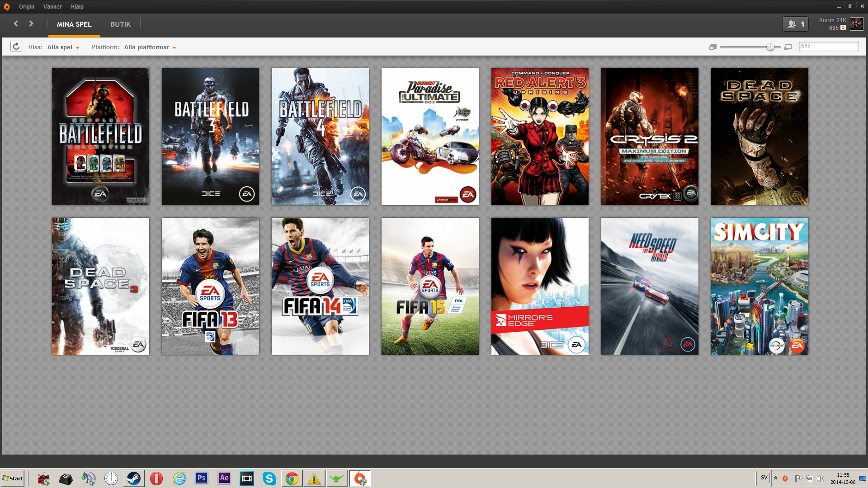The height and width of the screenshot is (488, 868).
Task: Select the SimCity game cover
Action: [x=759, y=286]
